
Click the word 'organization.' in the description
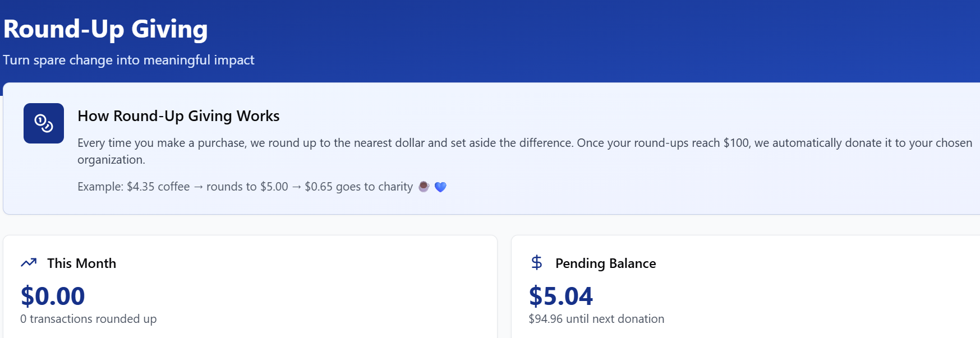pyautogui.click(x=111, y=160)
